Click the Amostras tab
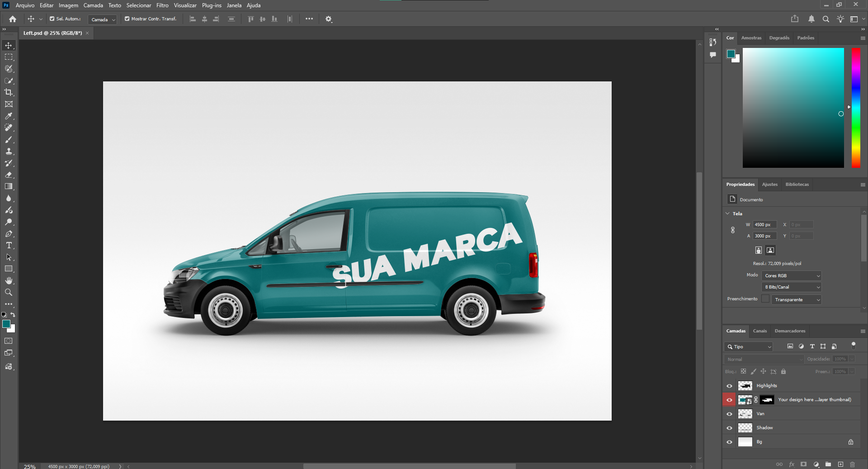The height and width of the screenshot is (469, 868). (751, 38)
